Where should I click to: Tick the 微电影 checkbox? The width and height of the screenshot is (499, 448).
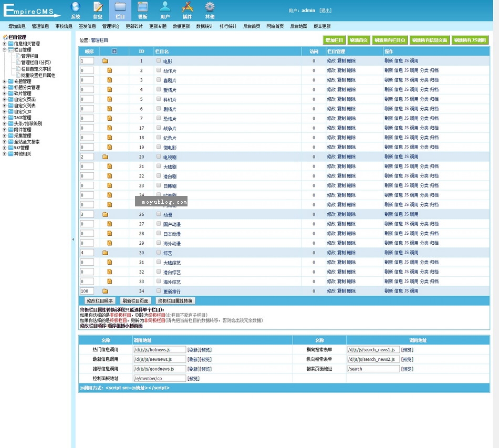pos(159,147)
